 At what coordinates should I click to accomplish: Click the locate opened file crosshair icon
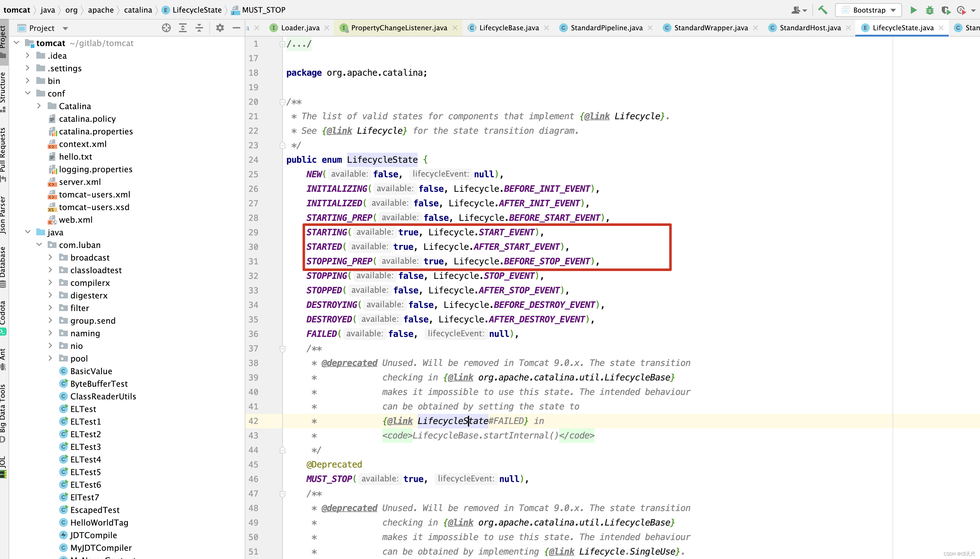166,28
